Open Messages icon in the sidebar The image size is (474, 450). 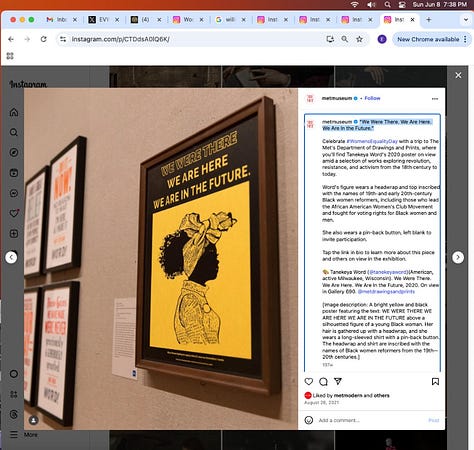pos(14,193)
